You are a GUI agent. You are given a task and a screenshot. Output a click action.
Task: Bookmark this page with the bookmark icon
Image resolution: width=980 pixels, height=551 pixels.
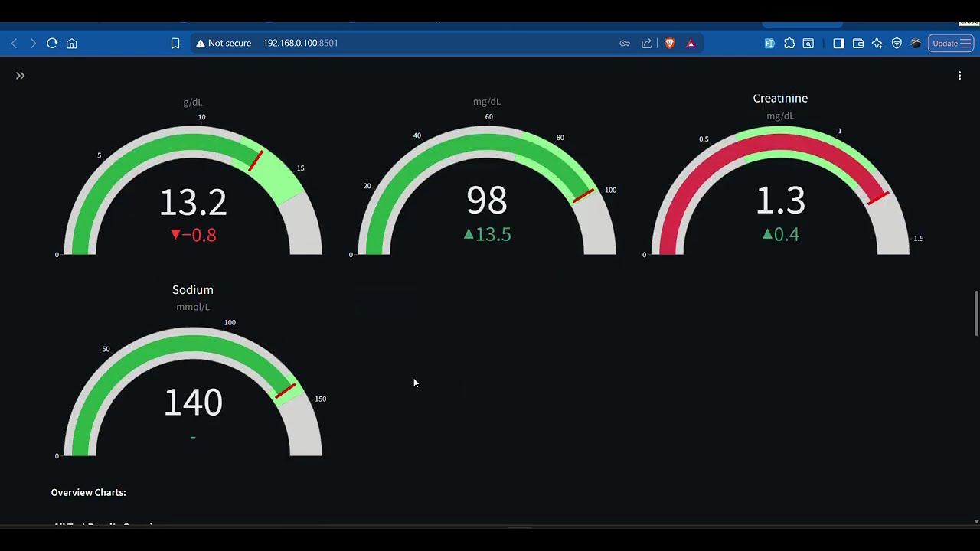click(175, 44)
